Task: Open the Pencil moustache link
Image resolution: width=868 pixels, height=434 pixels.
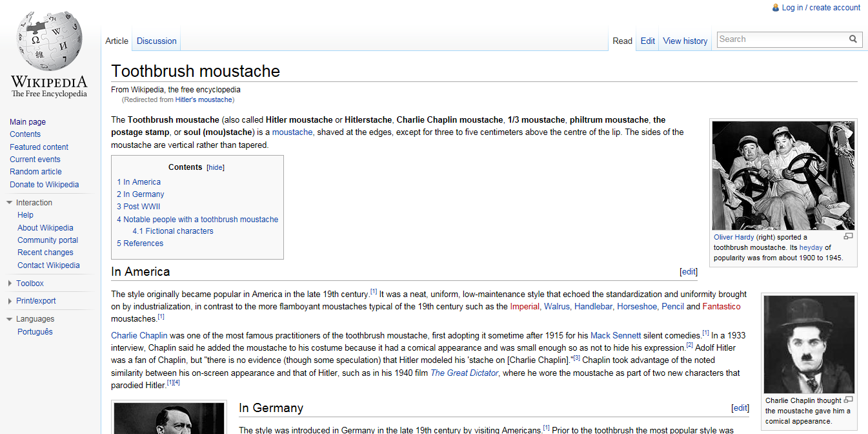Action: coord(672,307)
